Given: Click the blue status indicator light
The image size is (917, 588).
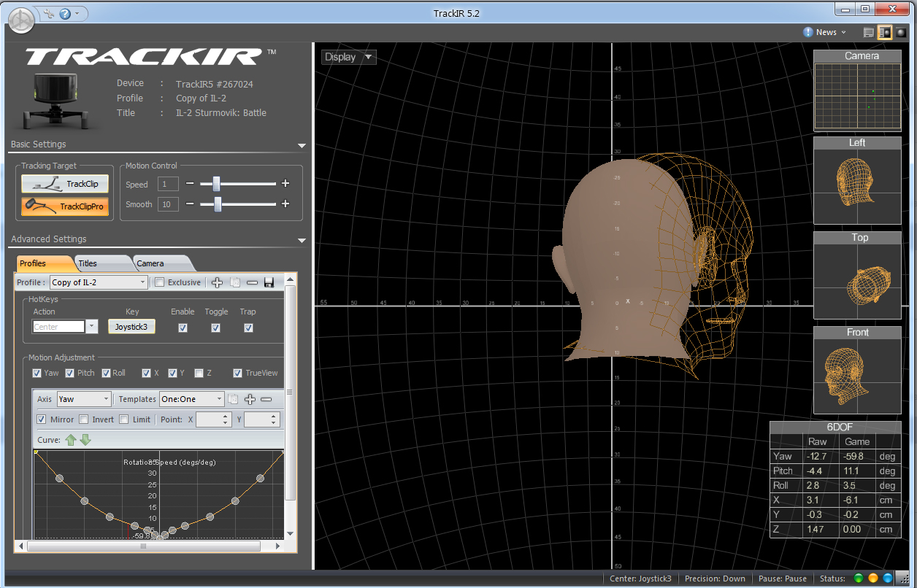Looking at the screenshot, I should [887, 579].
